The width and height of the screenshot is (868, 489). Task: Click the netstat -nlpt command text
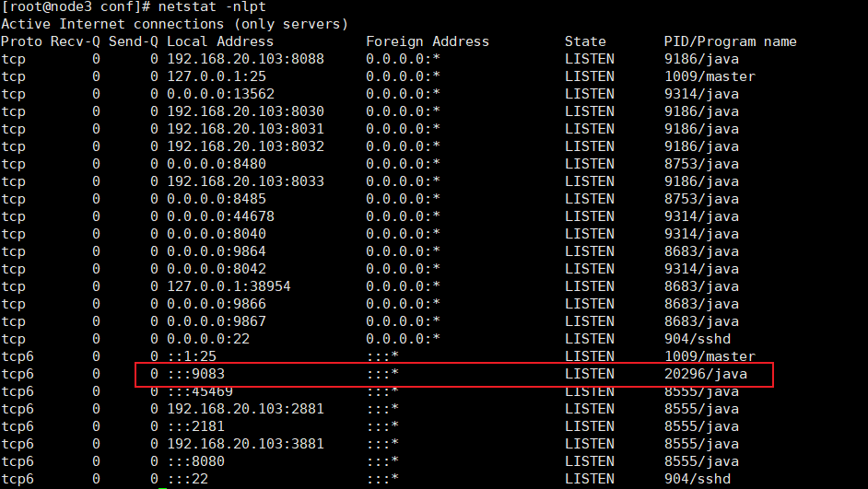(210, 6)
